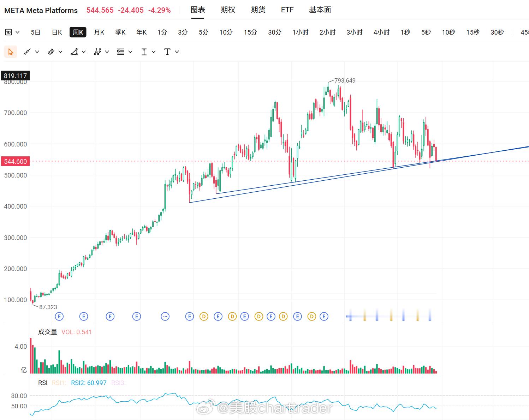
Task: Switch to the 月K monthly candle interval
Action: pyautogui.click(x=99, y=32)
